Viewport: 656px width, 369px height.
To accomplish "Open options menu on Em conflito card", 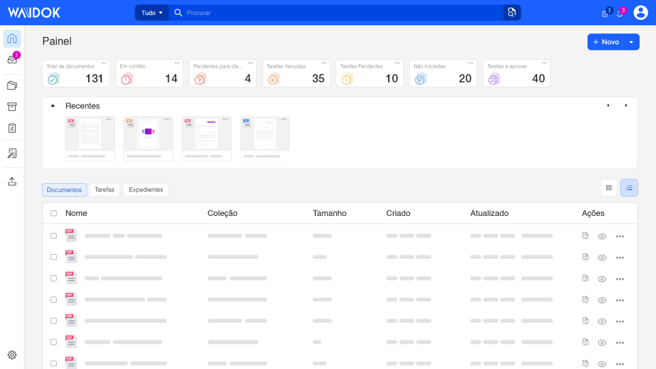I will click(x=177, y=63).
